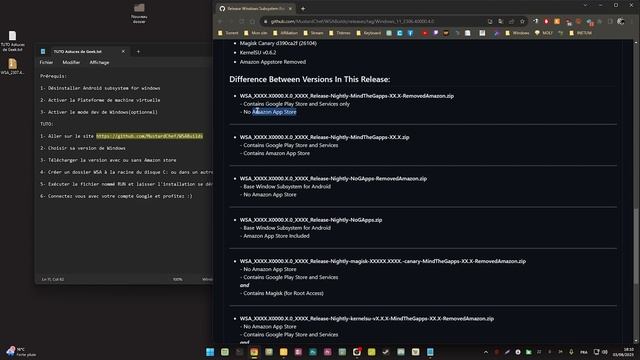Show hidden system tray icons
Viewport: 640px width, 360px height.
tap(486, 352)
